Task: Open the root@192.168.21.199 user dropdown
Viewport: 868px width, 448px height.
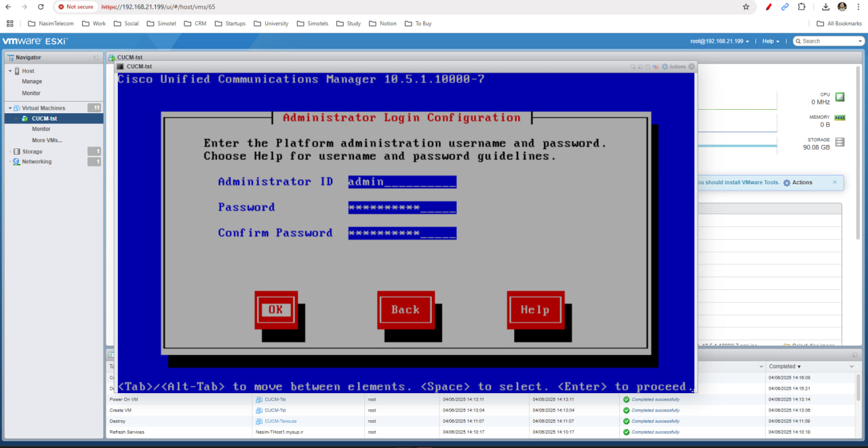Action: point(719,41)
